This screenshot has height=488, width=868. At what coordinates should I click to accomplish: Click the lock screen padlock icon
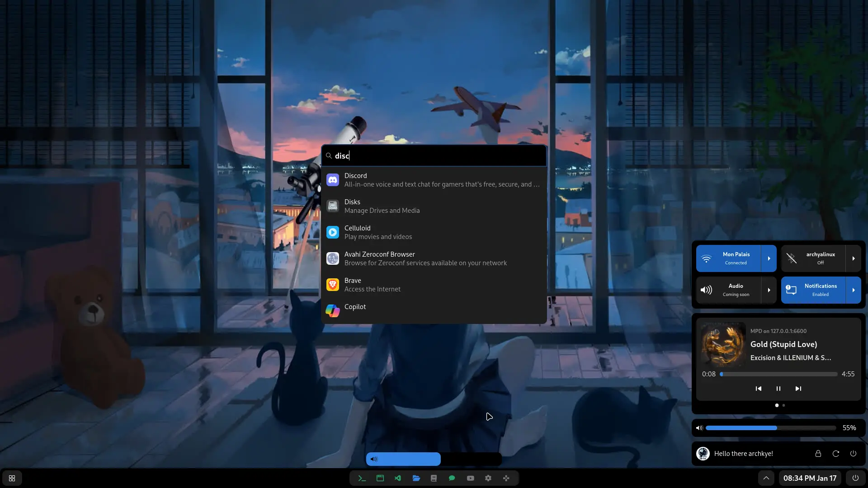[x=818, y=454]
